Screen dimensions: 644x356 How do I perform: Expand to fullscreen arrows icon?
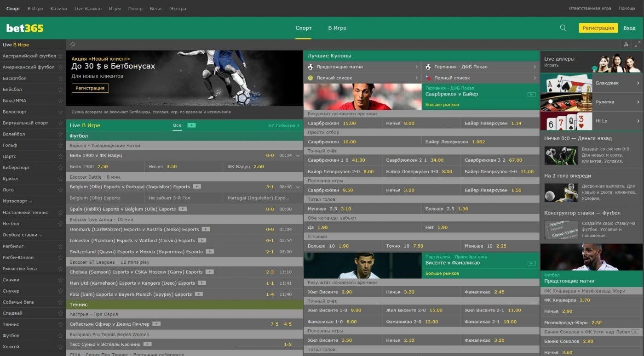[x=637, y=45]
